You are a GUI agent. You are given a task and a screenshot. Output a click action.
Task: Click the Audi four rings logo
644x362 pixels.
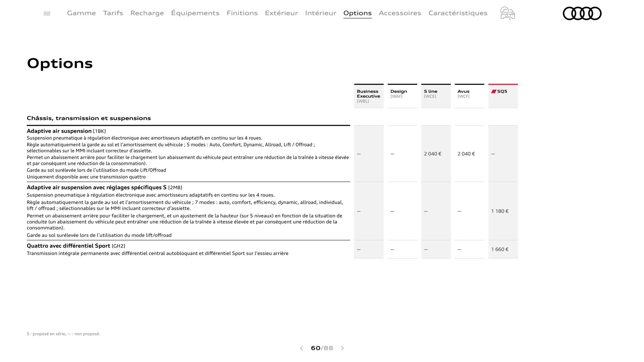click(582, 14)
